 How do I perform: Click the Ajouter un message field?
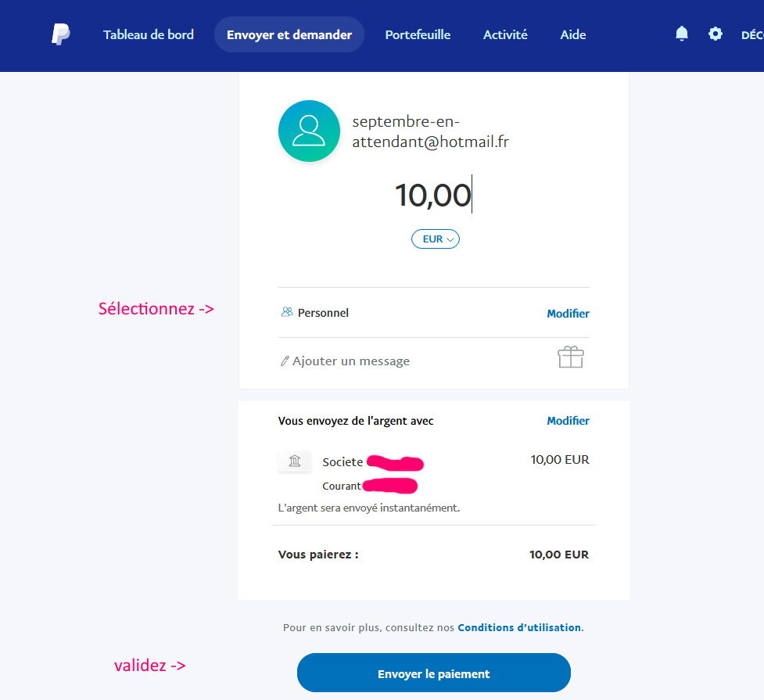352,361
